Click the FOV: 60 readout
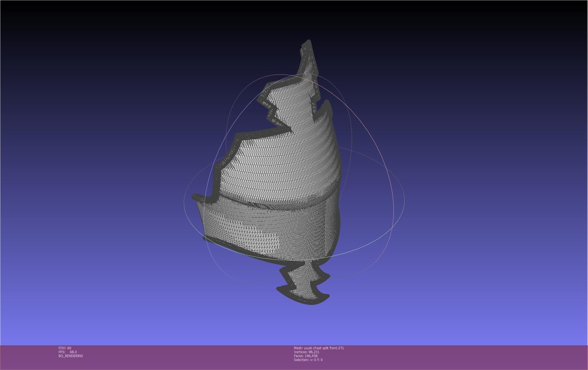This screenshot has width=588, height=370. 65,348
